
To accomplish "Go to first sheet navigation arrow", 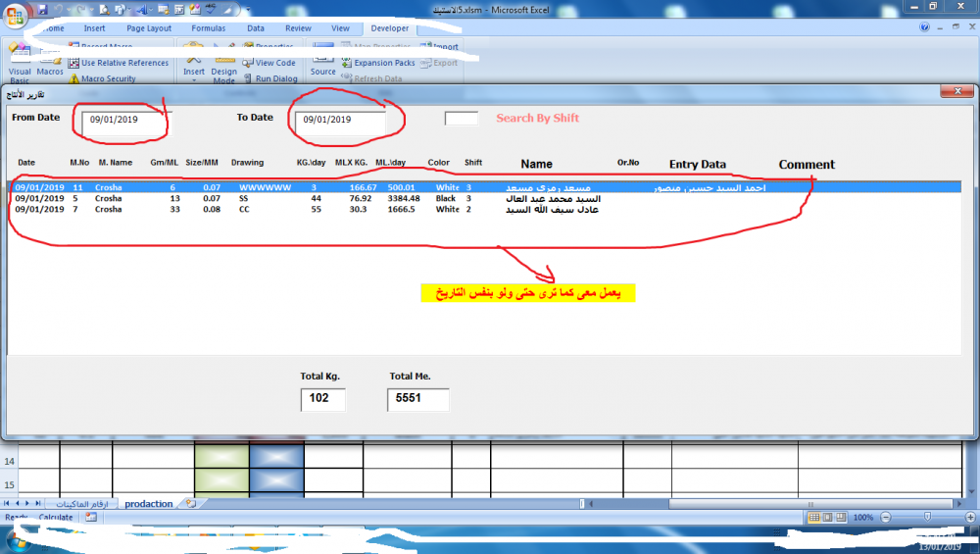I will coord(6,503).
